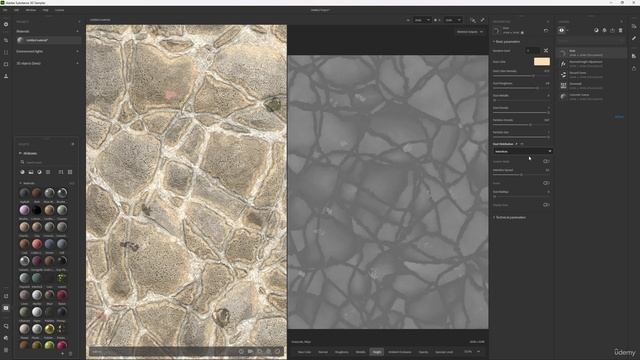Image resolution: width=640 pixels, height=360 pixels.
Task: Click the lock icon beside Dust resolution
Action: [522, 33]
